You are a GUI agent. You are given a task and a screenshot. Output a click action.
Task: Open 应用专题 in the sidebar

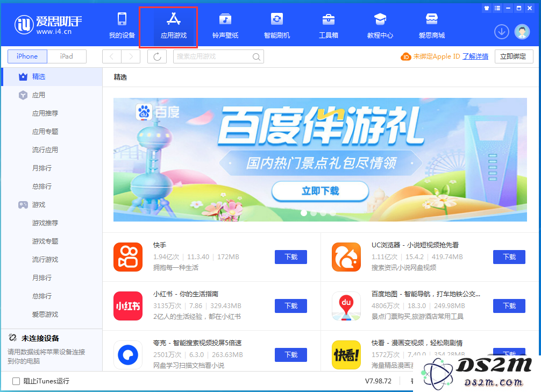click(45, 131)
